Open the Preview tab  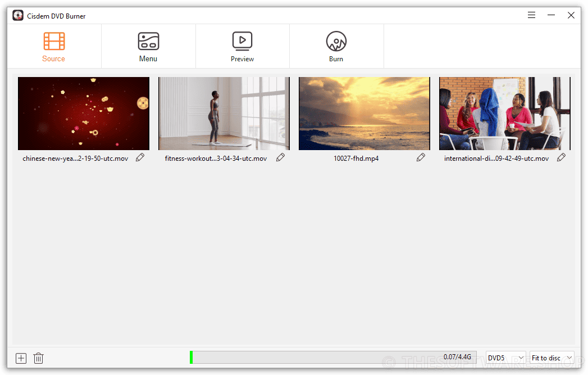pos(242,47)
